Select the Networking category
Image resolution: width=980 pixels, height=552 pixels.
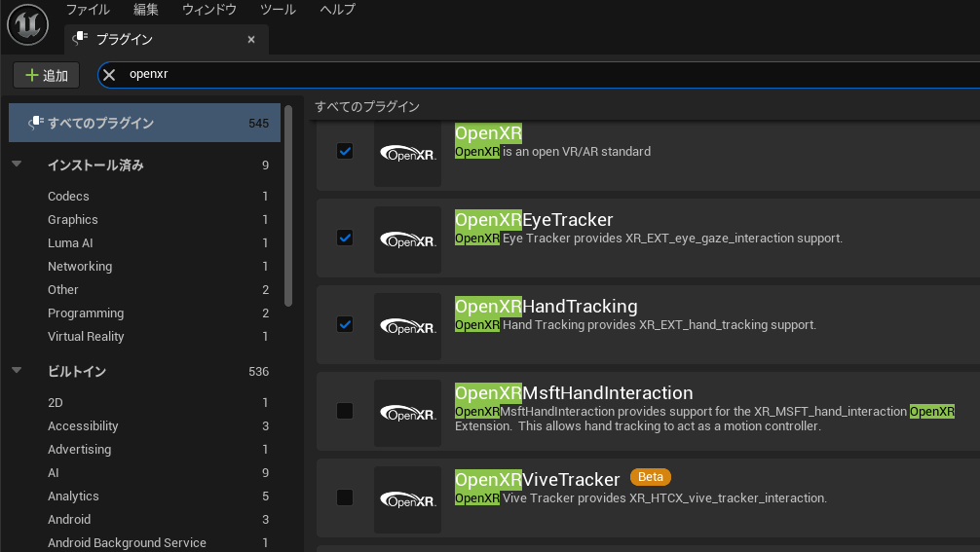tap(144, 266)
